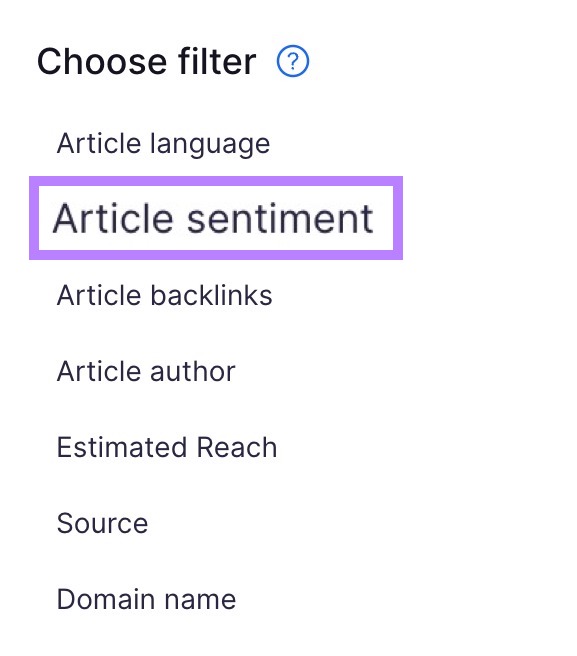The width and height of the screenshot is (577, 656).
Task: Choose the highlighted Article sentiment filter
Action: 213,218
